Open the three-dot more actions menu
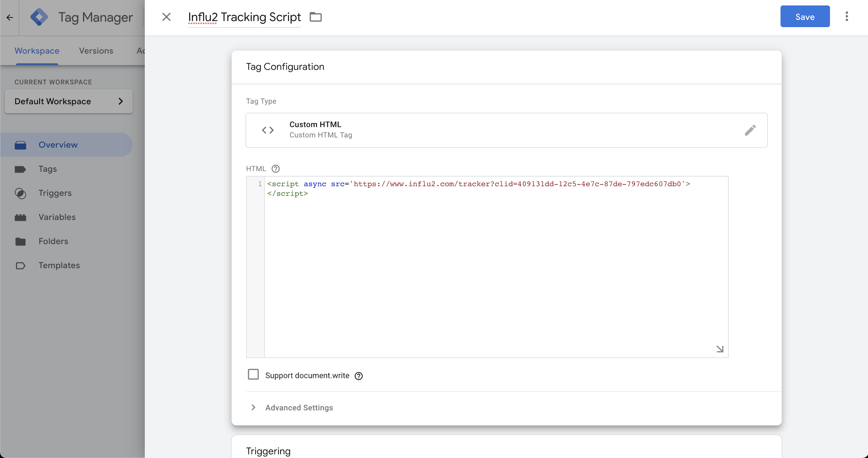The height and width of the screenshot is (458, 868). coord(846,17)
